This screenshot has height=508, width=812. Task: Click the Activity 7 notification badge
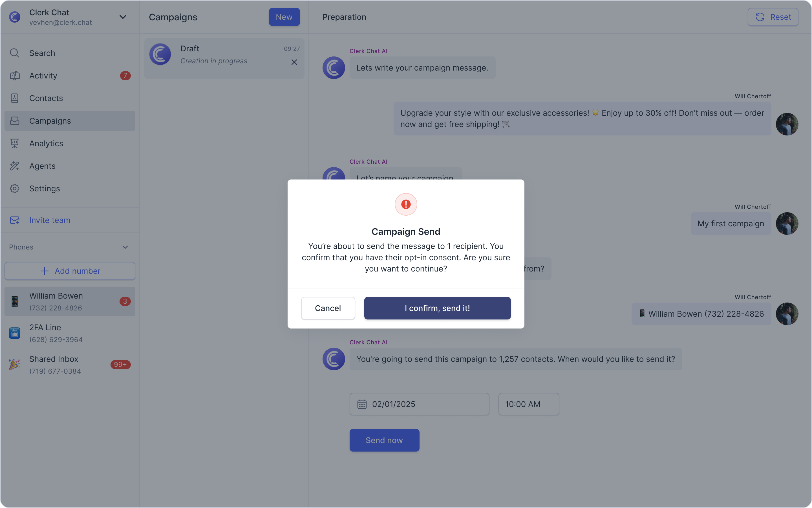(x=125, y=76)
